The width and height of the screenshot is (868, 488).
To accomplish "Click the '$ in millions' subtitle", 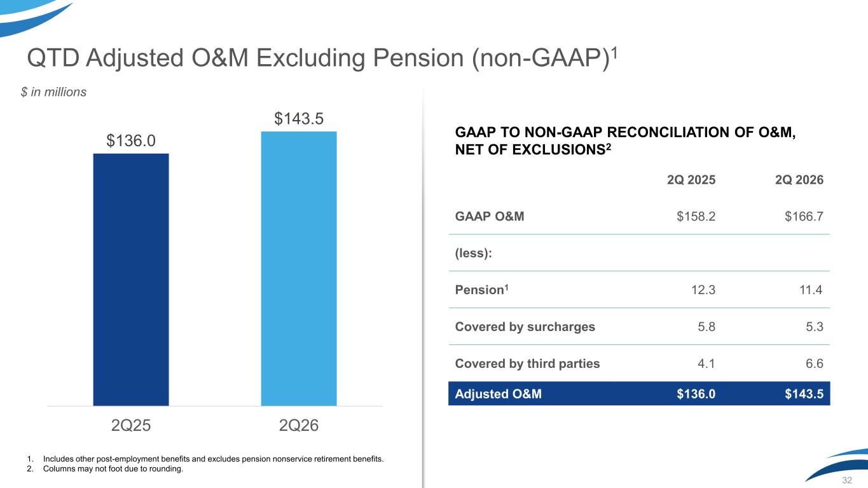I will tap(53, 93).
